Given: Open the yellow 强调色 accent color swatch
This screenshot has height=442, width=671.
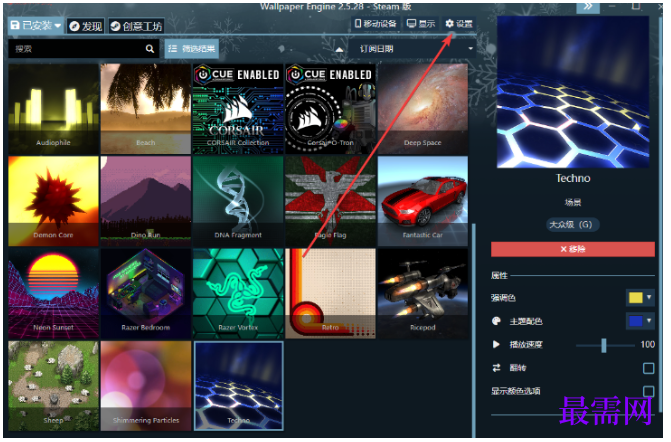Looking at the screenshot, I should click(x=641, y=298).
